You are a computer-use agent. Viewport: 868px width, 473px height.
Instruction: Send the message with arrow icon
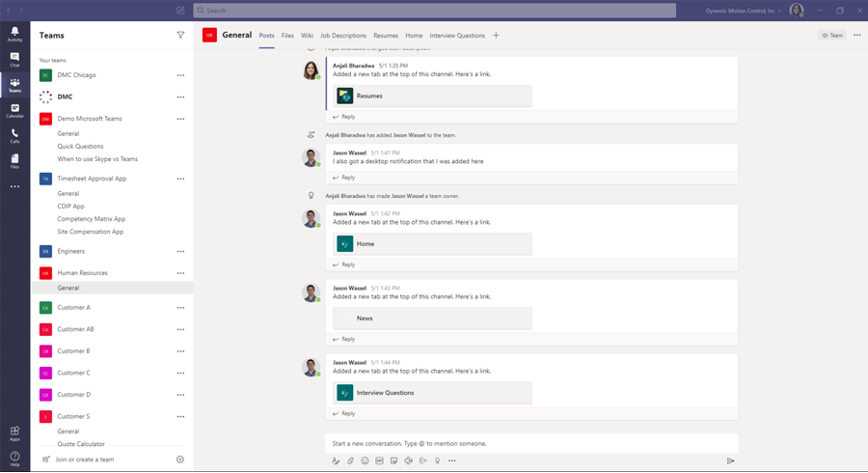[730, 460]
